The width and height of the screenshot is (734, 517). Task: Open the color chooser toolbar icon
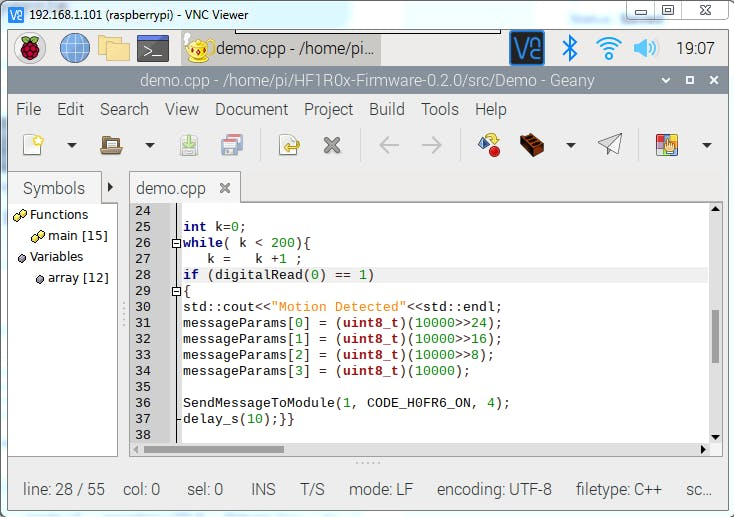coord(667,145)
